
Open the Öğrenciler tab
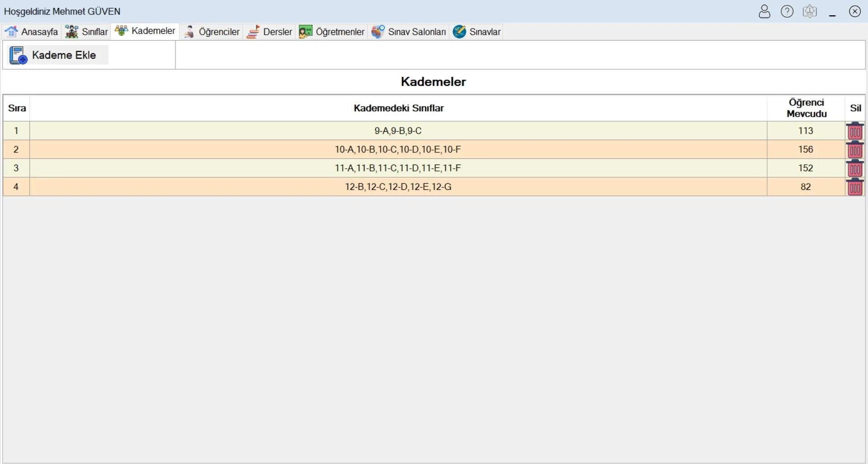(x=212, y=32)
